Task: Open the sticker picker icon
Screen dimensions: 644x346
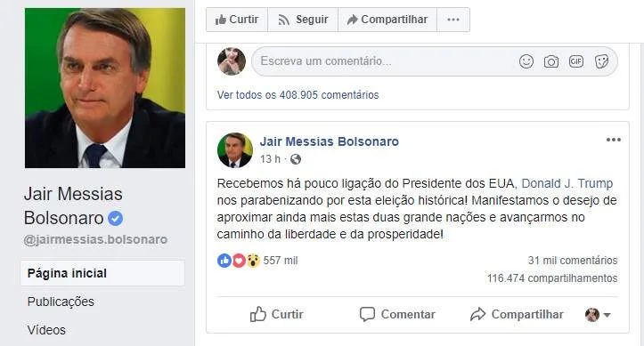Action: coord(601,61)
